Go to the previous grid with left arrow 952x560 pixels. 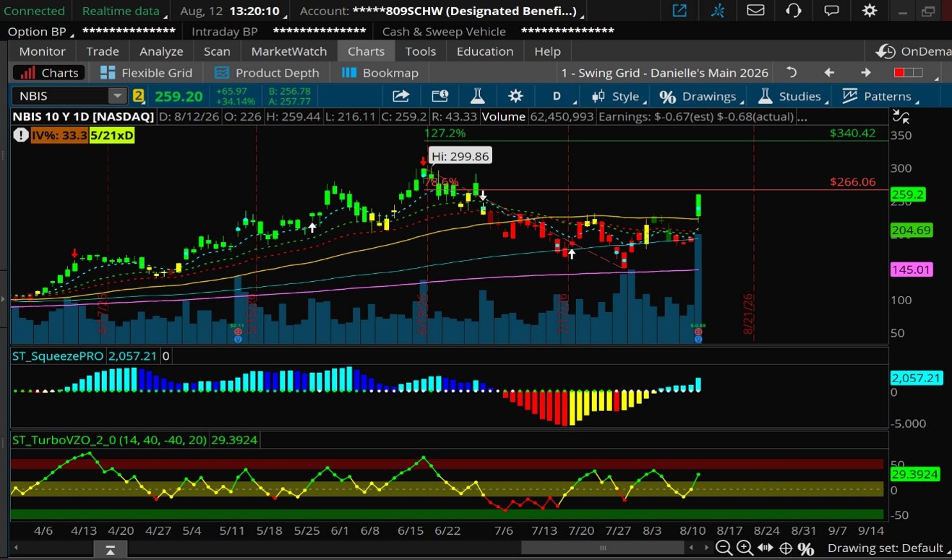[x=829, y=72]
